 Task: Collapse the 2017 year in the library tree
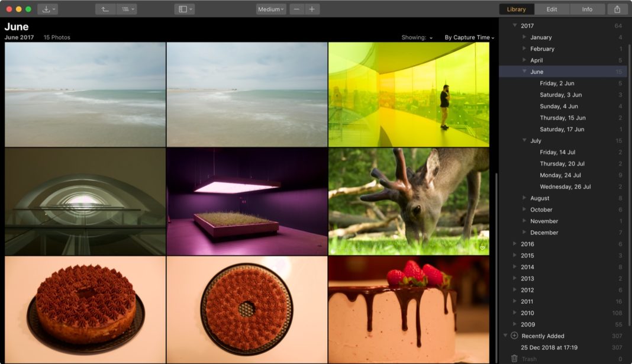pos(514,26)
